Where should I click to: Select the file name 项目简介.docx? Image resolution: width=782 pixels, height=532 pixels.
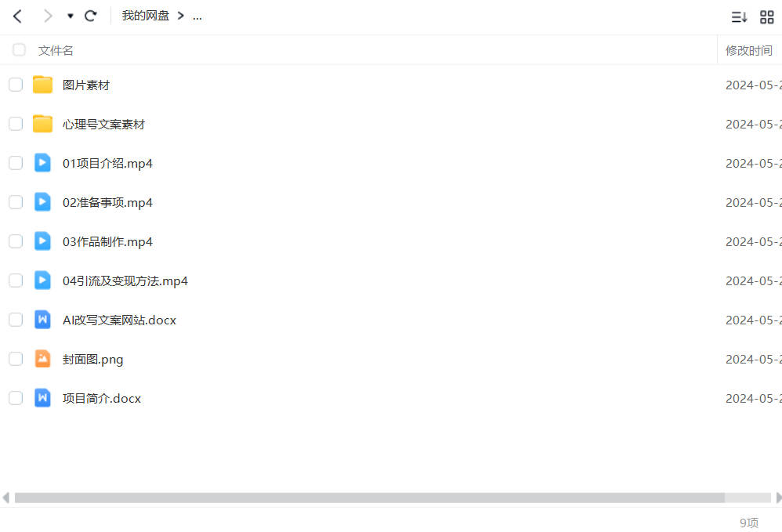point(102,398)
